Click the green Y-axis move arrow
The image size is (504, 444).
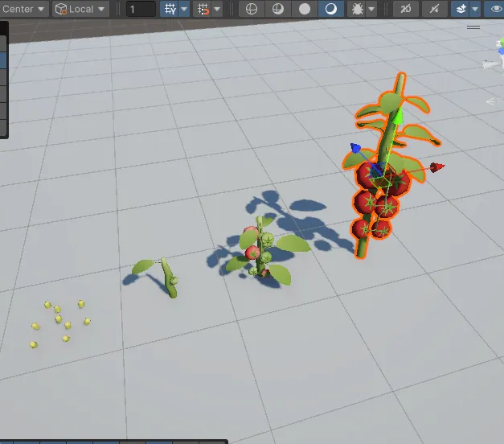pyautogui.click(x=399, y=116)
